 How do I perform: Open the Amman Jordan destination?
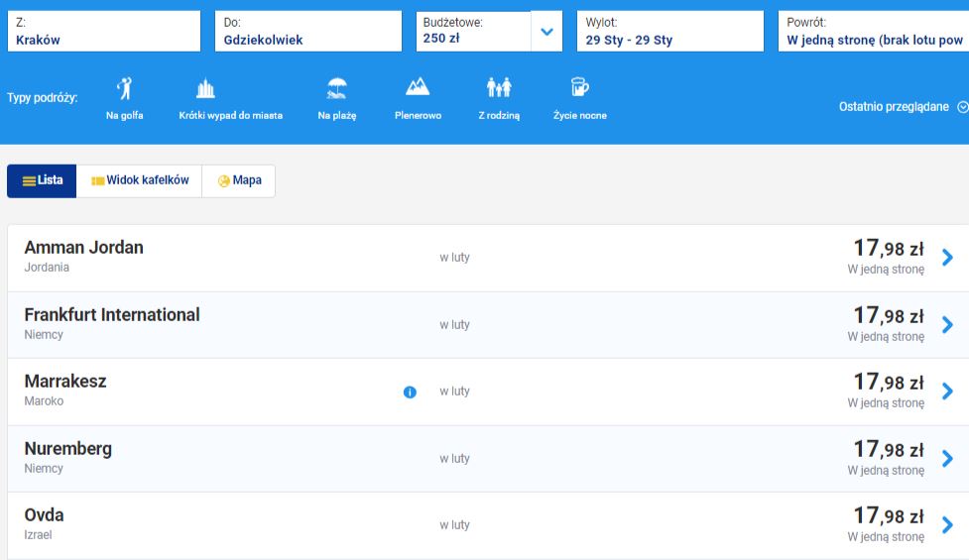[x=83, y=248]
